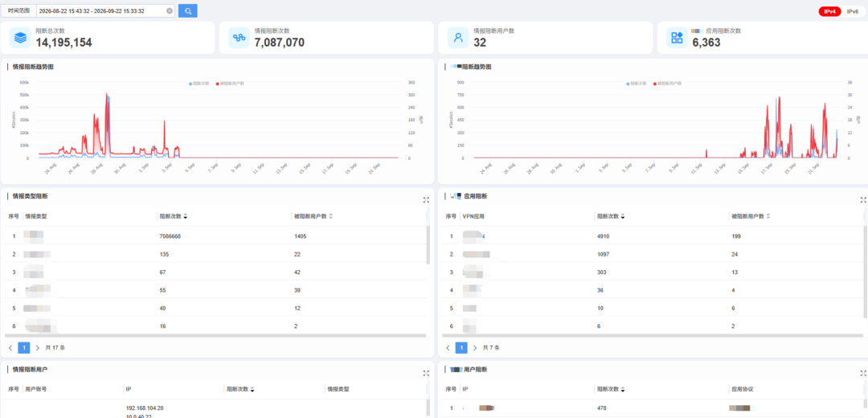Select page 1 in 情报类型阻断 pagination
868x418 pixels.
click(x=24, y=348)
